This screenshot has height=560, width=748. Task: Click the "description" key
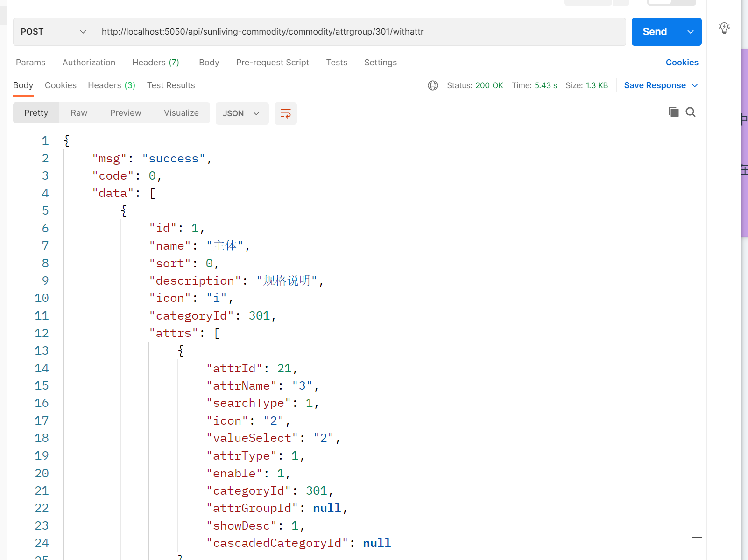[195, 281]
